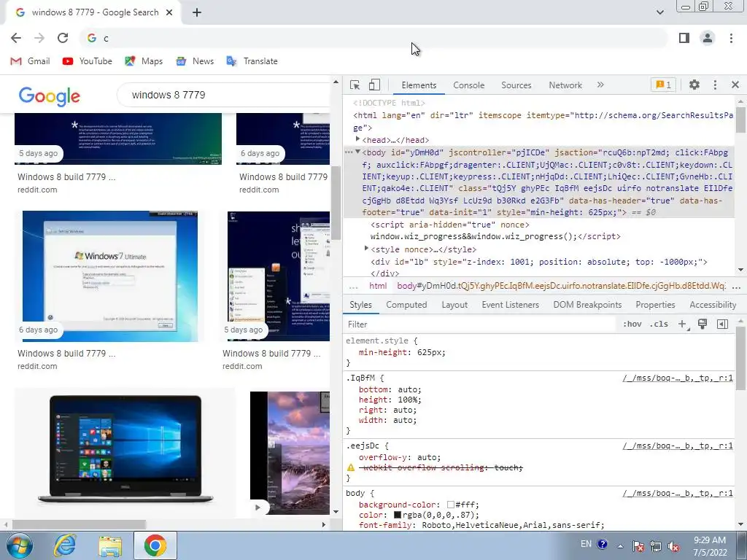Viewport: 747px width, 560px height.
Task: Open the DOM Breakpoints tab
Action: pos(587,305)
